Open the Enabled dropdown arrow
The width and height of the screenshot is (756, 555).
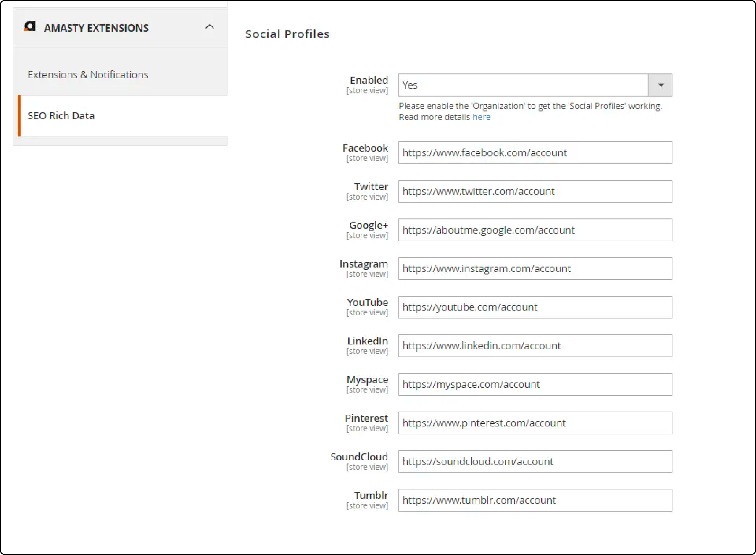660,85
